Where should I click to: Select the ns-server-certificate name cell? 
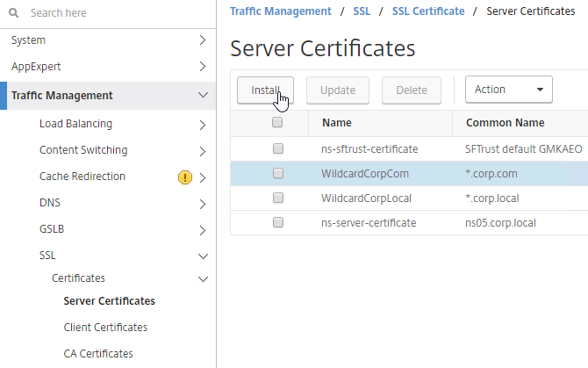click(369, 223)
